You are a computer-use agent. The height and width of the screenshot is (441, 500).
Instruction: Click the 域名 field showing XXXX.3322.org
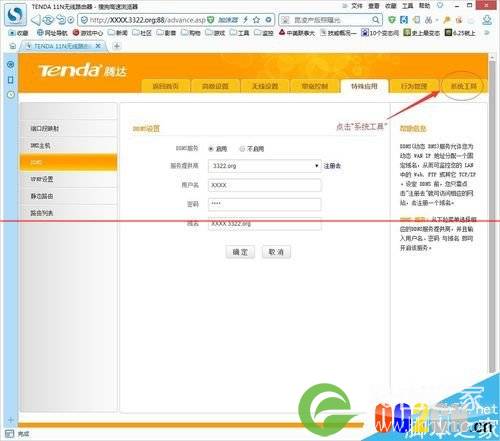pyautogui.click(x=265, y=223)
